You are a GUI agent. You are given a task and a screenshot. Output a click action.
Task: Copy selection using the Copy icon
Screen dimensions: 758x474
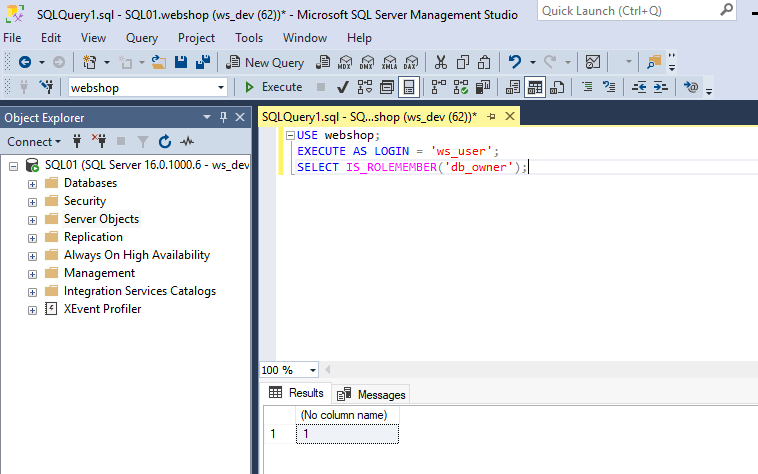pyautogui.click(x=463, y=62)
